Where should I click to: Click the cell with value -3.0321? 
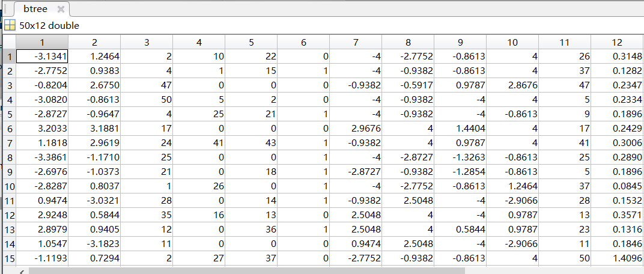pyautogui.click(x=94, y=201)
